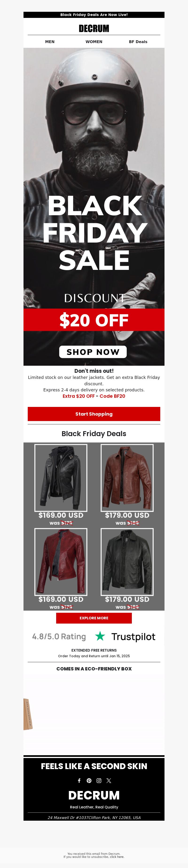Click the EXPLORE MORE button
Image resolution: width=188 pixels, height=868 pixels.
coord(94,618)
